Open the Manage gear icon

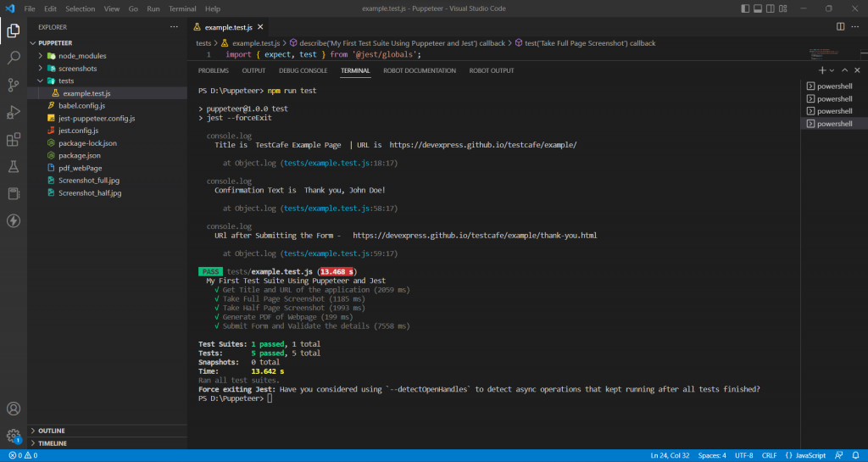click(14, 436)
